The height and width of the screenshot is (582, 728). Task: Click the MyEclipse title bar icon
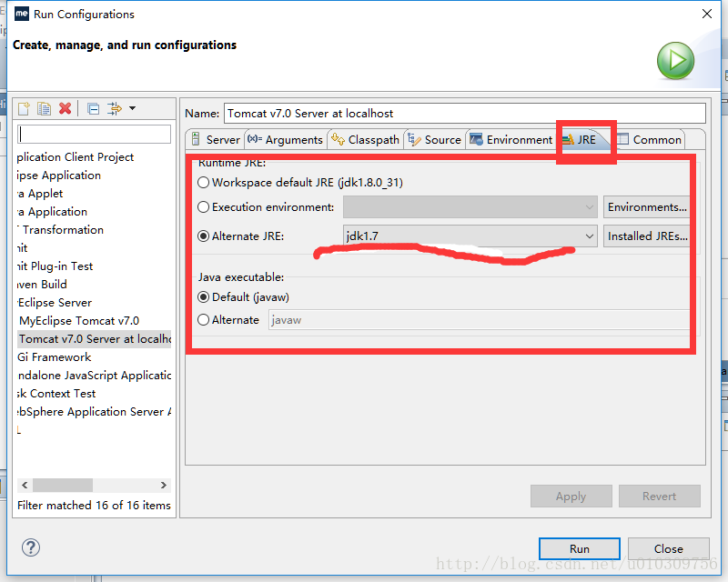(22, 14)
